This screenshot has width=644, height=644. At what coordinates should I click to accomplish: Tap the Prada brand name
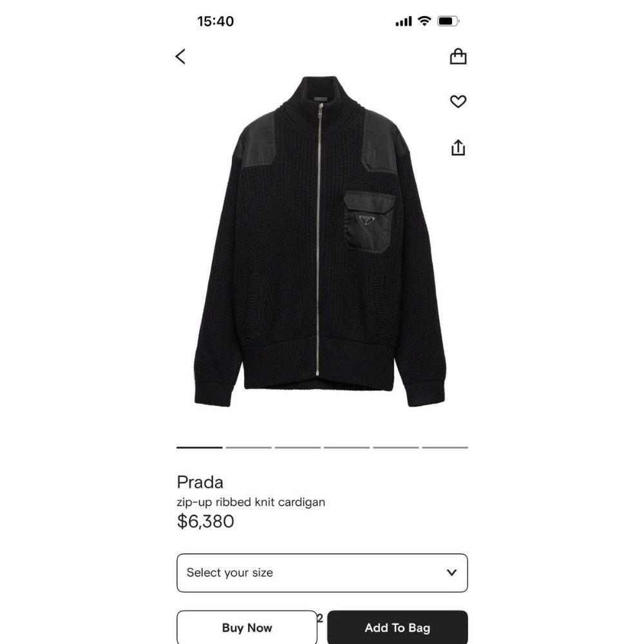pyautogui.click(x=200, y=482)
